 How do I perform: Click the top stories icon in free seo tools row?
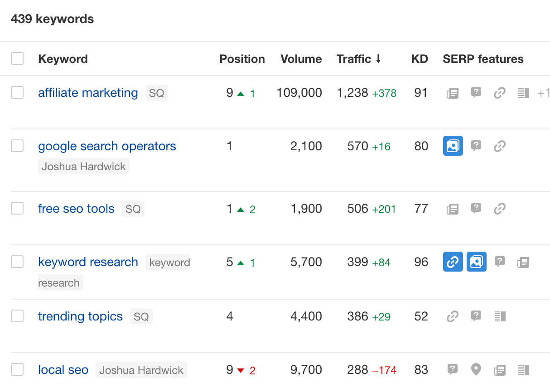[x=453, y=209]
